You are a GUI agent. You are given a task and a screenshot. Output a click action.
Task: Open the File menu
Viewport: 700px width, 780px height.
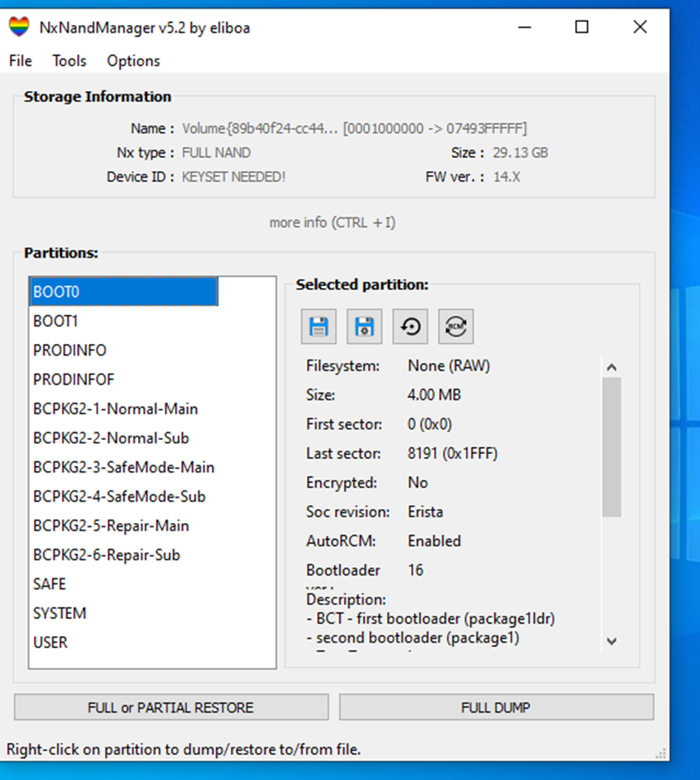(x=20, y=61)
